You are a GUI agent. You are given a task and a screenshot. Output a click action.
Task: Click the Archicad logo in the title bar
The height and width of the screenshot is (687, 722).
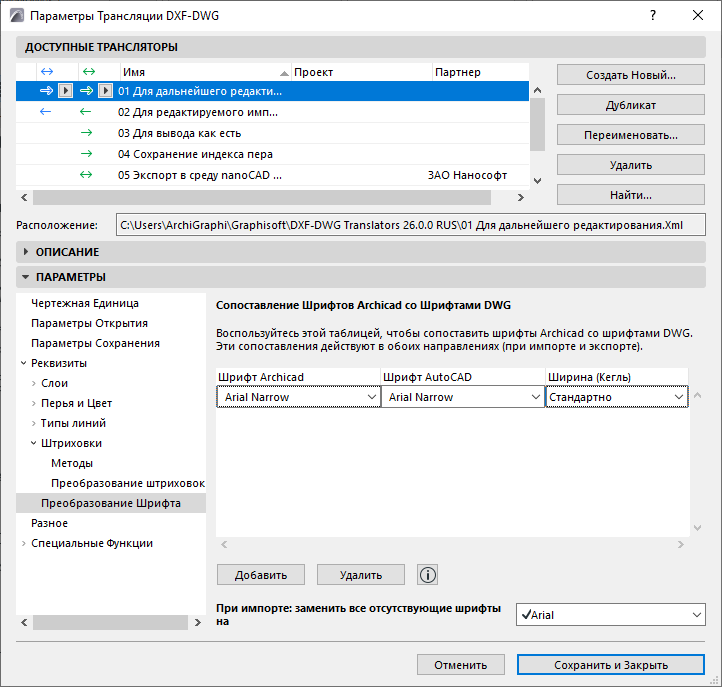pos(17,16)
